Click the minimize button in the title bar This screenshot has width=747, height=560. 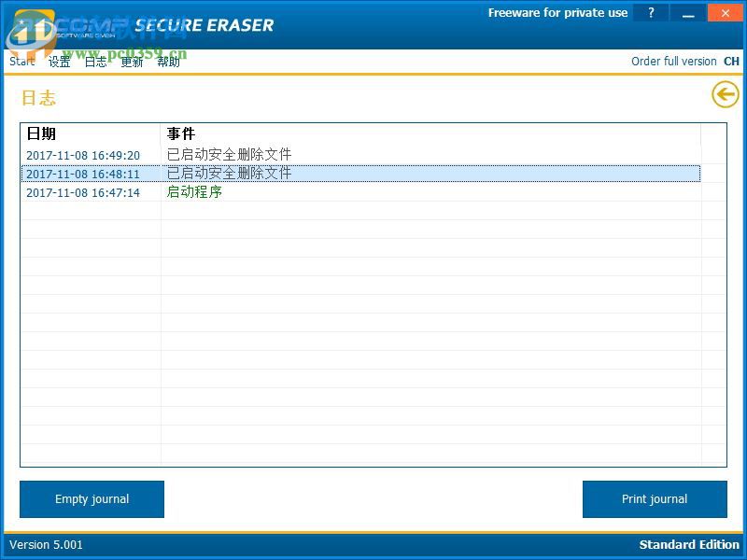click(688, 12)
